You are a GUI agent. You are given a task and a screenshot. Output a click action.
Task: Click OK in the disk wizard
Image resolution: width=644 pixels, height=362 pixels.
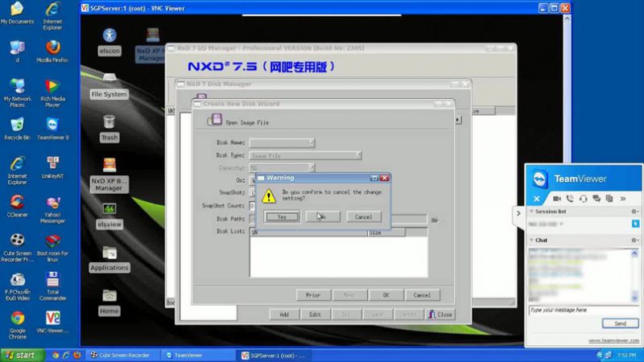tap(386, 295)
